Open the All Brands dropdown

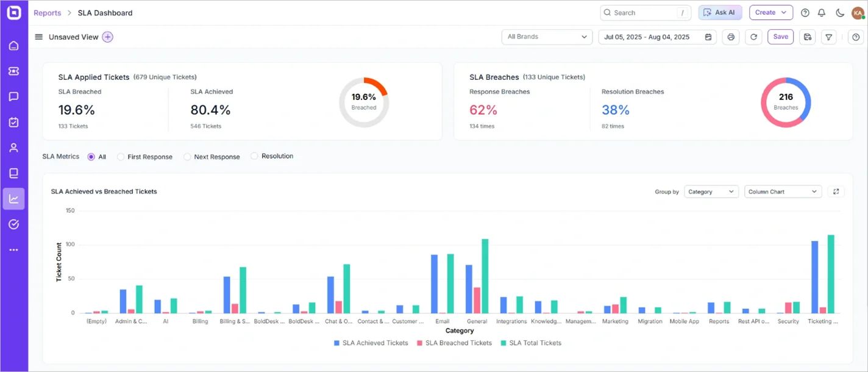tap(546, 37)
